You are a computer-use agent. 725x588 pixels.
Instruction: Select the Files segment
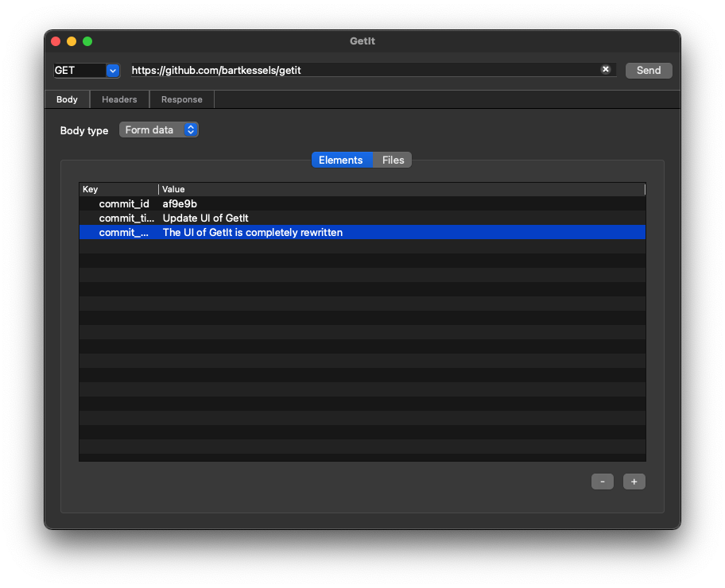[393, 160]
